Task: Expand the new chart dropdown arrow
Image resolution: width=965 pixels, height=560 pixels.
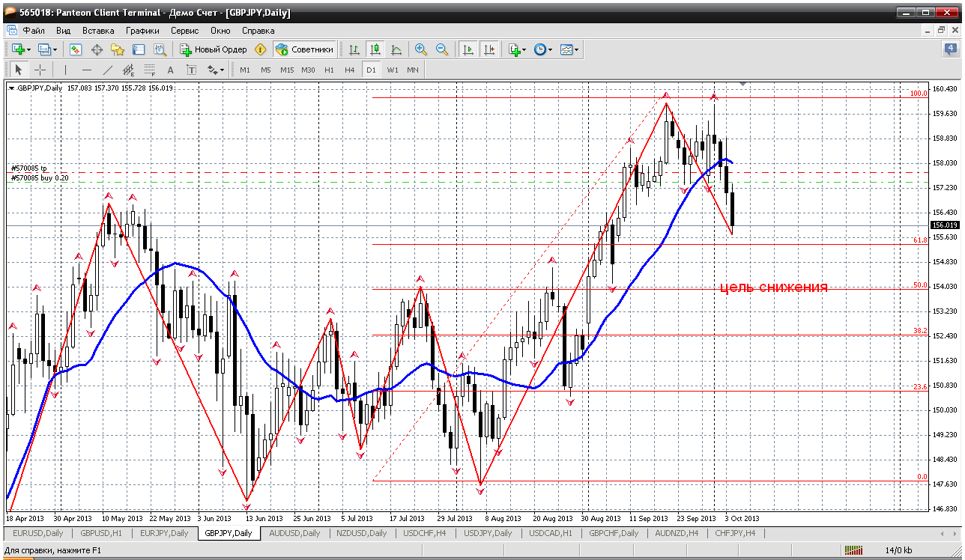Action: point(29,49)
